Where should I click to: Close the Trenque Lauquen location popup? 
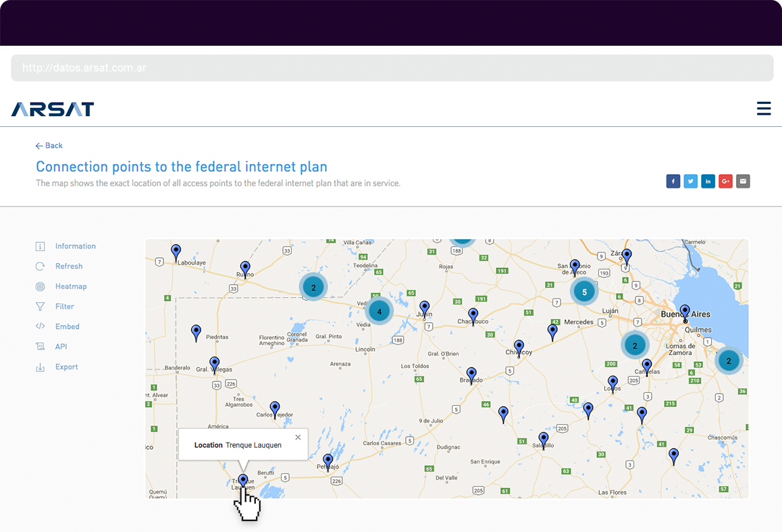click(x=298, y=437)
